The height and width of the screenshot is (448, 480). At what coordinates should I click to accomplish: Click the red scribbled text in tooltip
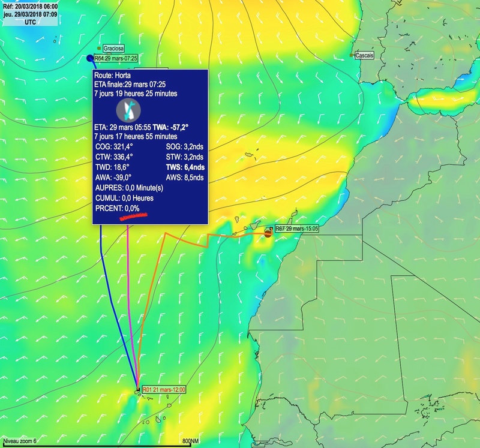133,215
